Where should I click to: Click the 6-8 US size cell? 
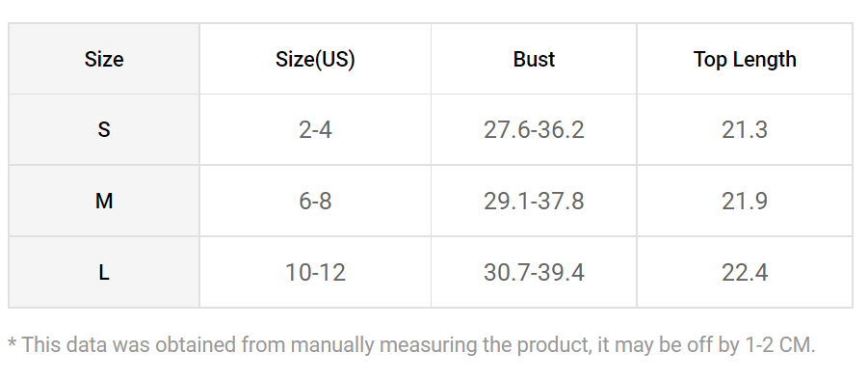point(315,201)
